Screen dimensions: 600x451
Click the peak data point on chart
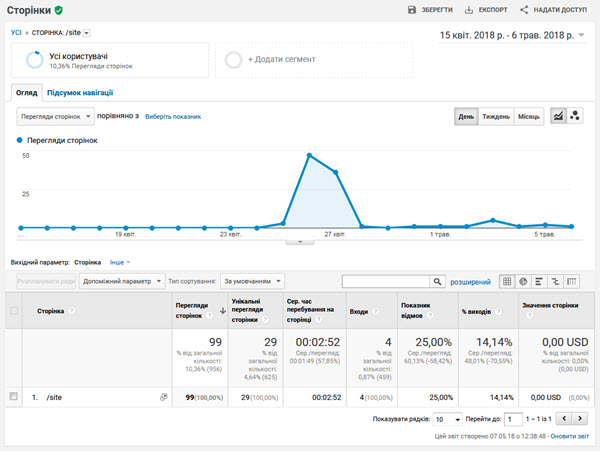point(309,155)
